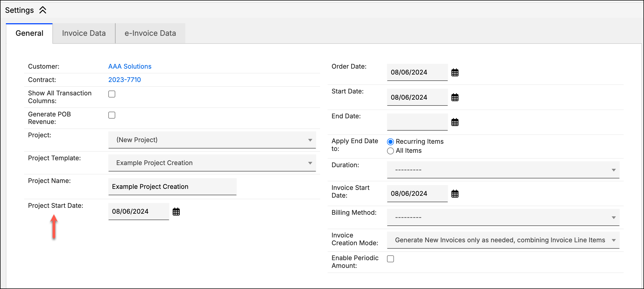Viewport: 644px width, 289px height.
Task: Collapse Settings panel with double-chevron icon
Action: point(43,10)
